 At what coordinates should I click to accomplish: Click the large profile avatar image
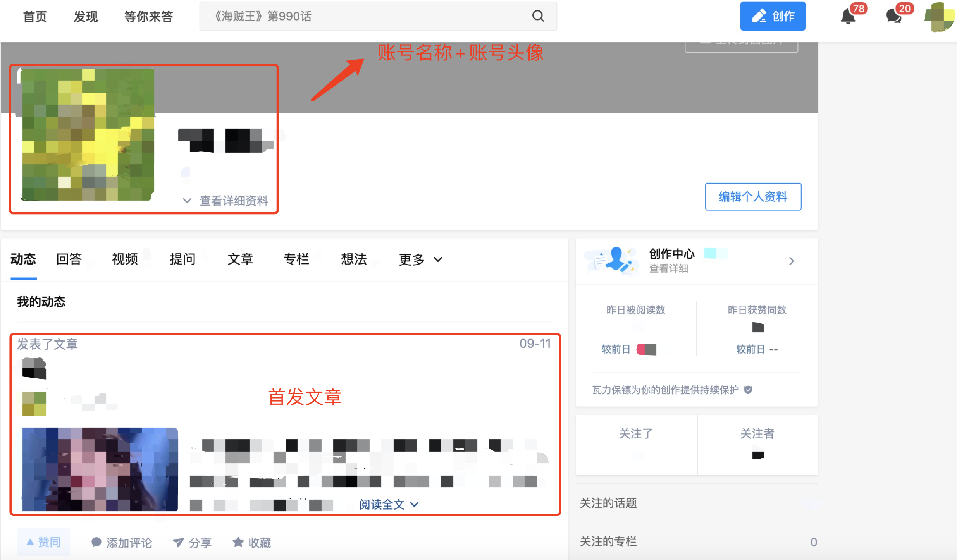88,134
